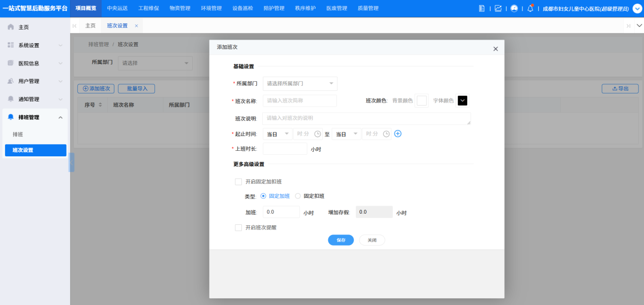644x305 pixels.
Task: Add another time range with plus icon
Action: coord(398,134)
